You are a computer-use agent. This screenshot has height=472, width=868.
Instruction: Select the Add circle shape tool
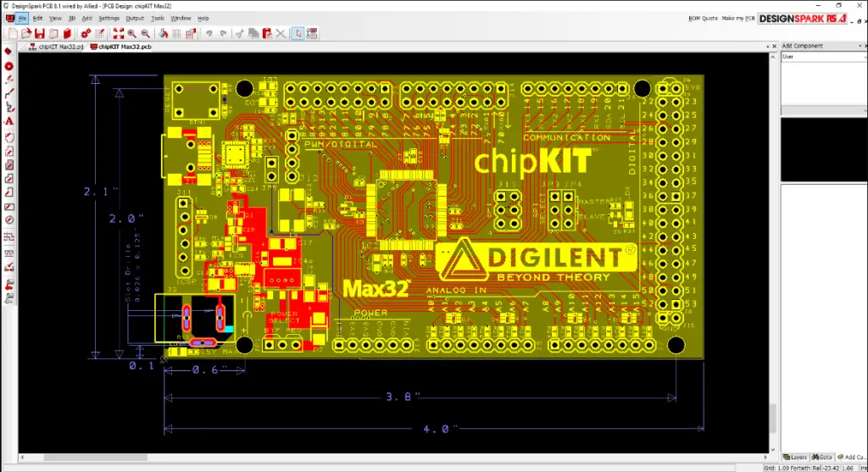(x=8, y=220)
